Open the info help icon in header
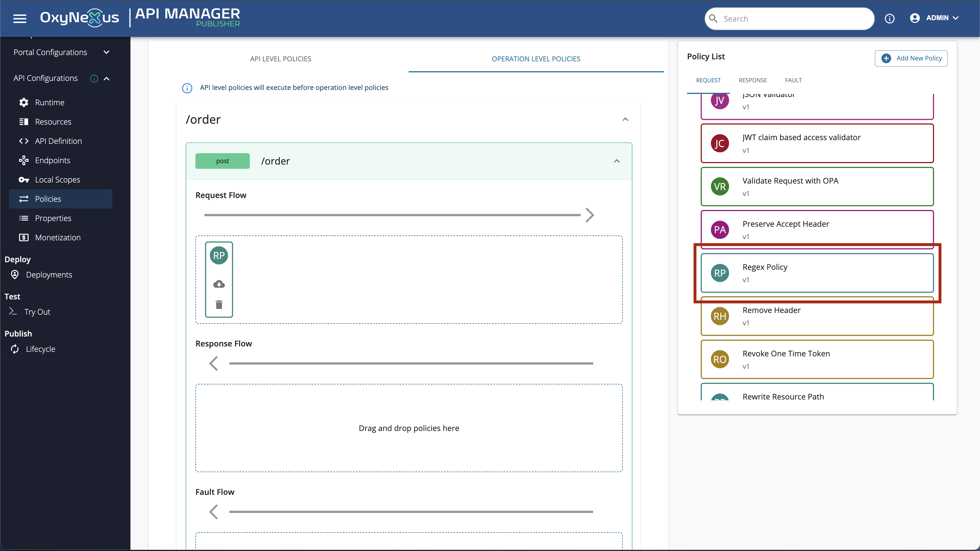 coord(890,18)
